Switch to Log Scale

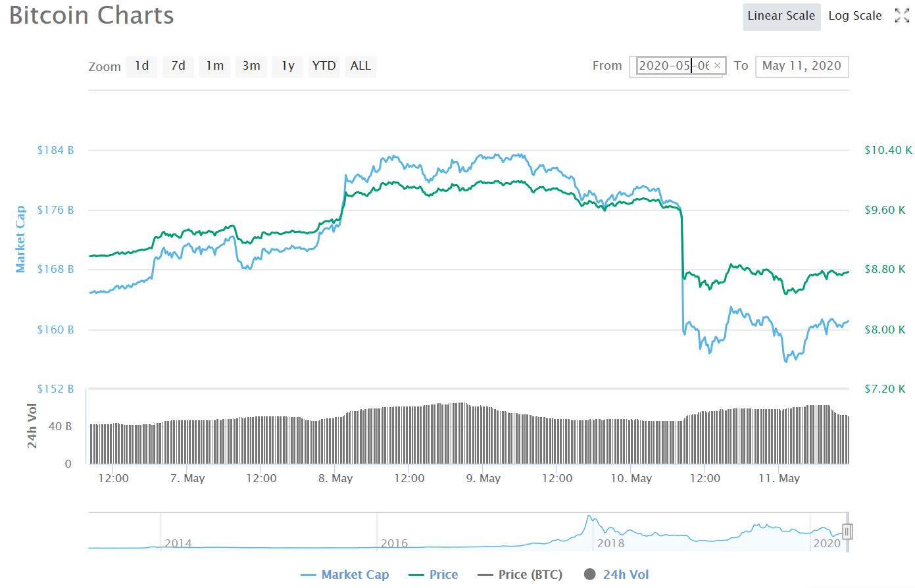854,16
